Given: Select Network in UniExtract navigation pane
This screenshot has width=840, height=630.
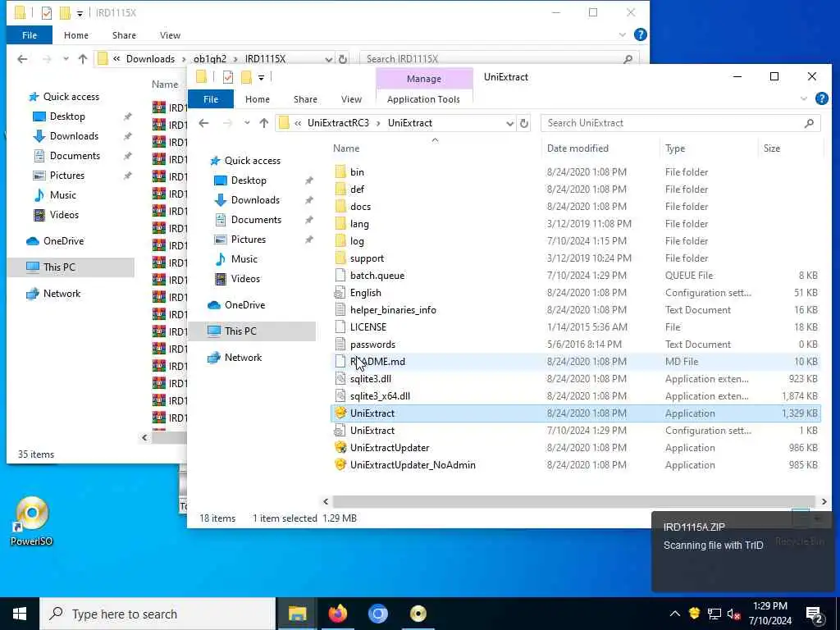Looking at the screenshot, I should point(243,358).
